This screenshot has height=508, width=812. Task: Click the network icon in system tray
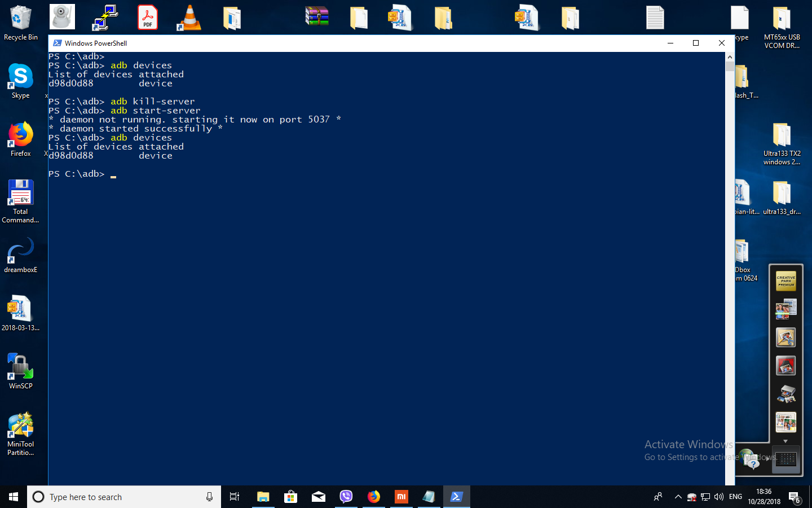(x=705, y=497)
